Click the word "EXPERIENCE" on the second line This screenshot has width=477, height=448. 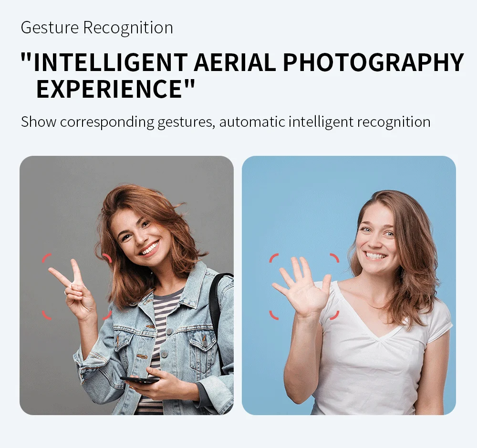coord(110,89)
